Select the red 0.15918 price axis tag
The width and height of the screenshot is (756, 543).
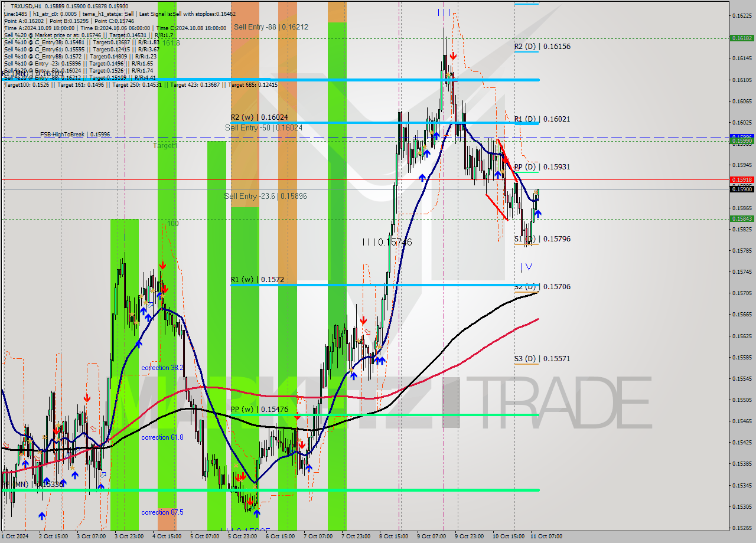coord(742,179)
